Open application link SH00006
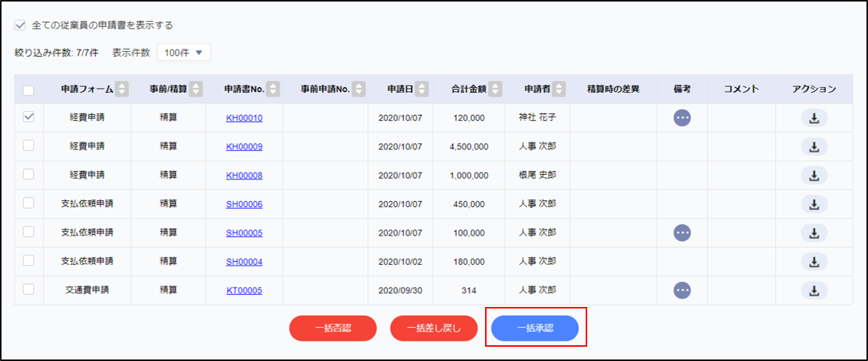Viewport: 868px width, 361px height. [244, 204]
